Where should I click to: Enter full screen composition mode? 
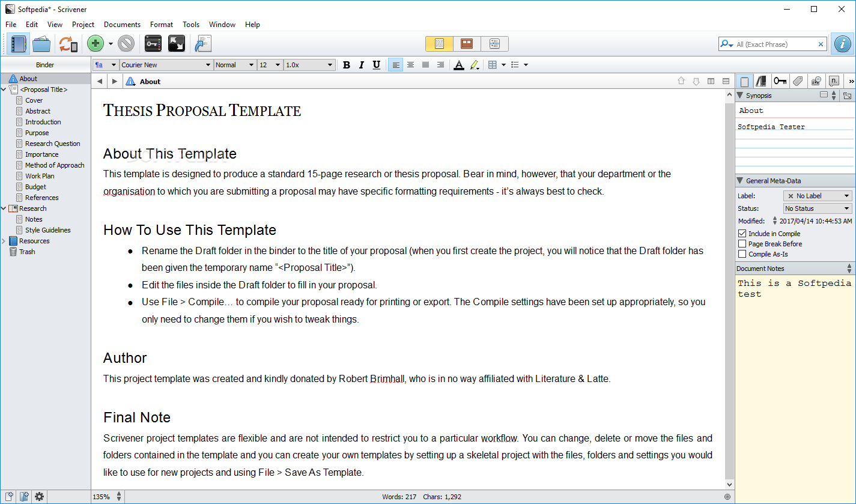[x=177, y=44]
